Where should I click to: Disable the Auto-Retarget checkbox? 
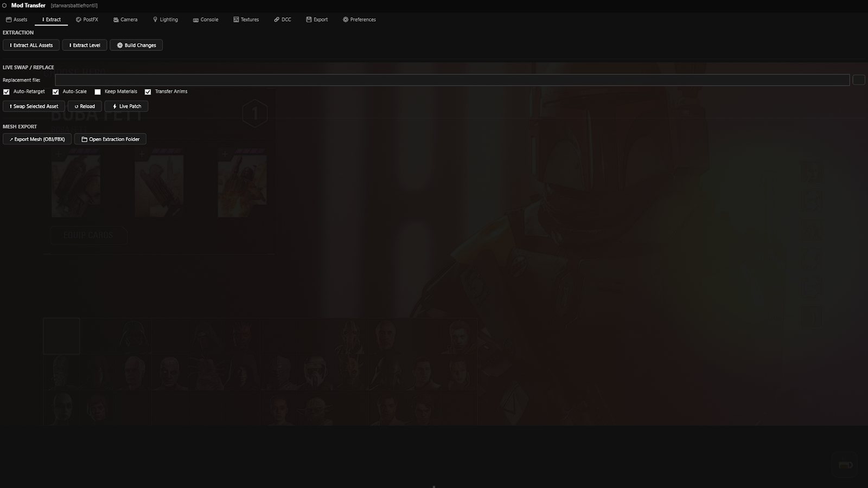[7, 92]
